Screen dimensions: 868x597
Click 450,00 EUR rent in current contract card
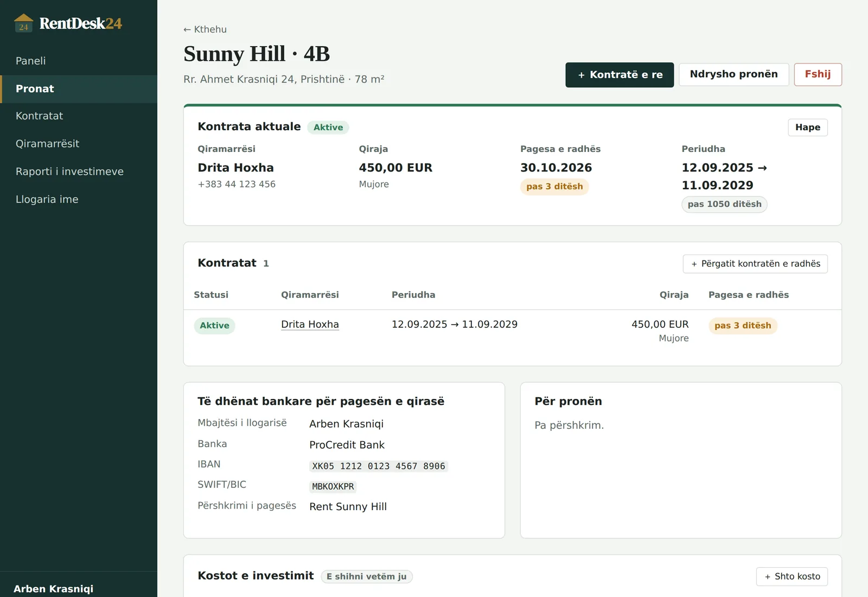[x=395, y=168]
